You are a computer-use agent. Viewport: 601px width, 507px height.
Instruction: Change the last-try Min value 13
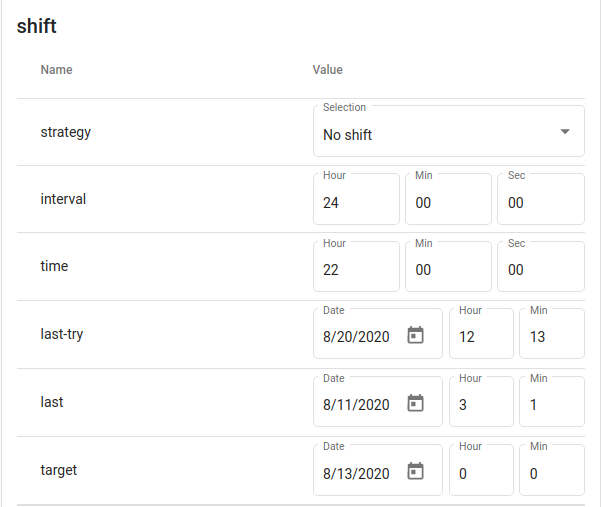click(x=552, y=334)
